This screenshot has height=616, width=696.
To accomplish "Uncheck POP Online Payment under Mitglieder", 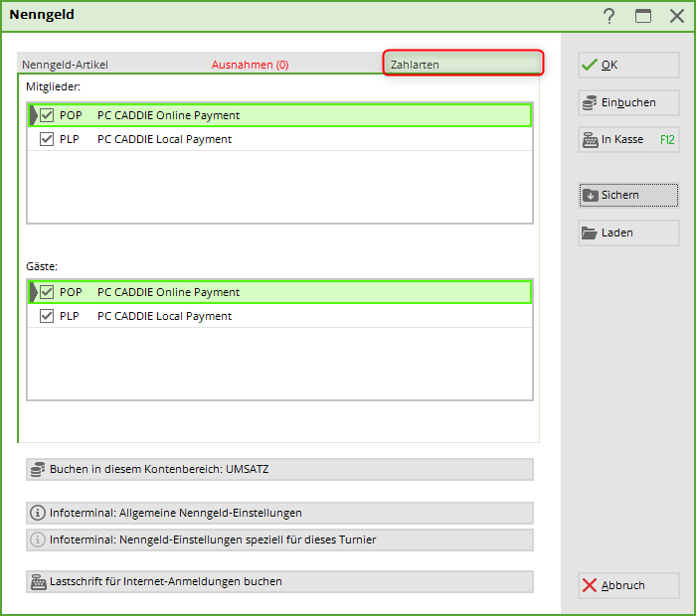I will pos(47,115).
